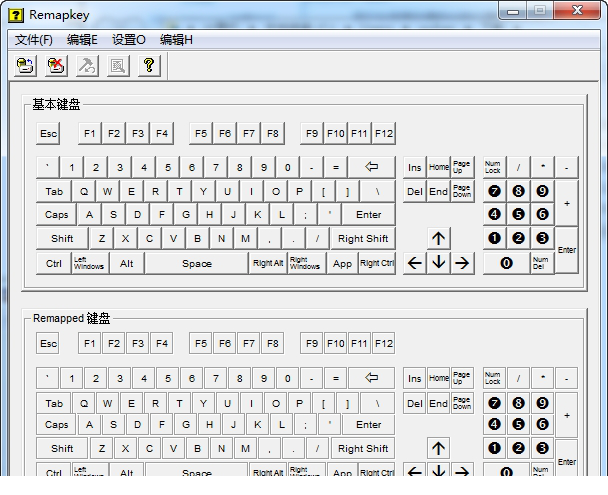Select numpad 3 on base keyboard
Image resolution: width=608 pixels, height=495 pixels.
542,238
